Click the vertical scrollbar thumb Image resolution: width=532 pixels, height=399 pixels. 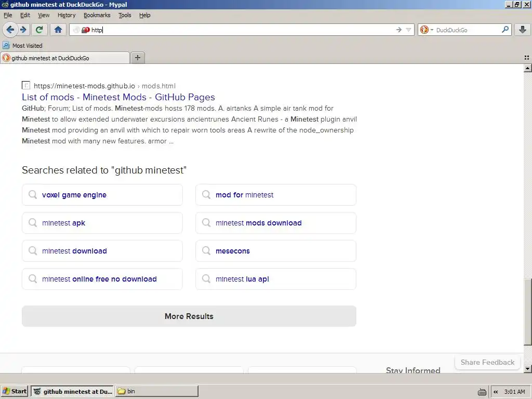click(x=528, y=312)
